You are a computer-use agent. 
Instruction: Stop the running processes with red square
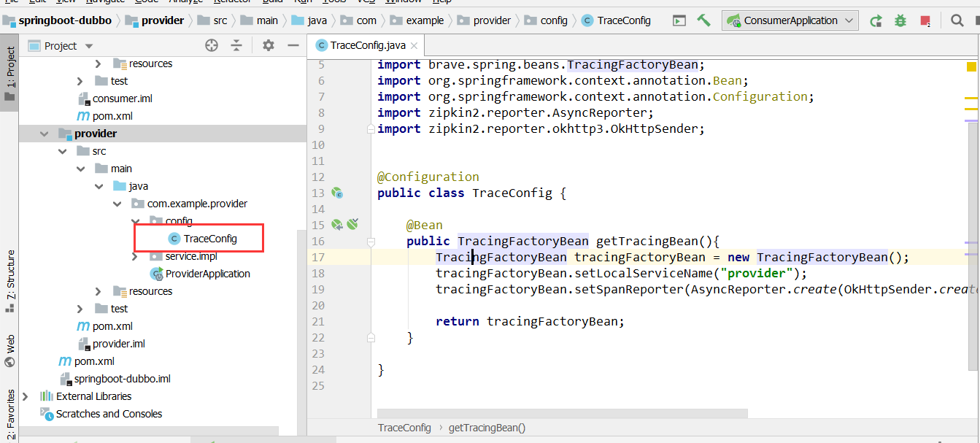[x=925, y=20]
